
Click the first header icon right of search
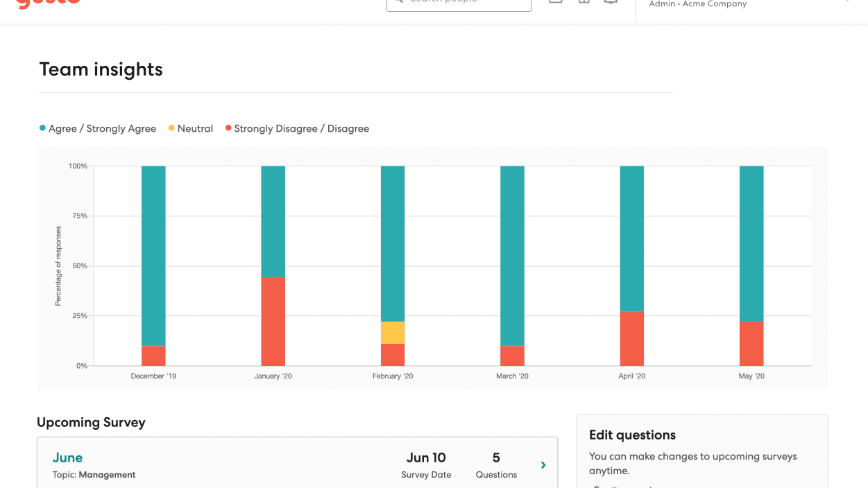tap(556, 2)
